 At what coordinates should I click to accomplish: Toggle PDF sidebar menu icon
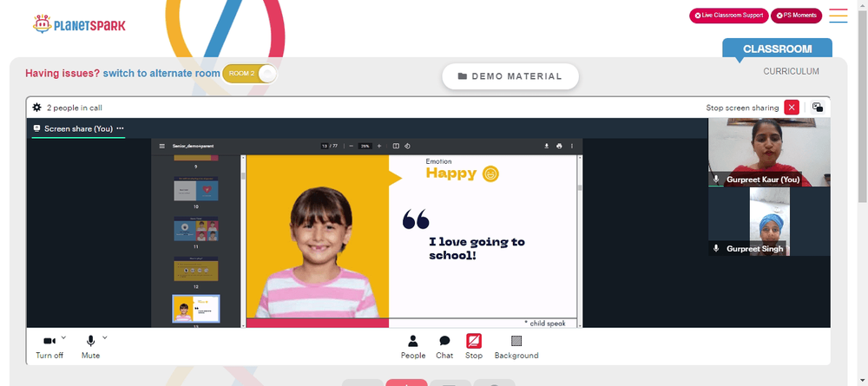pos(162,146)
